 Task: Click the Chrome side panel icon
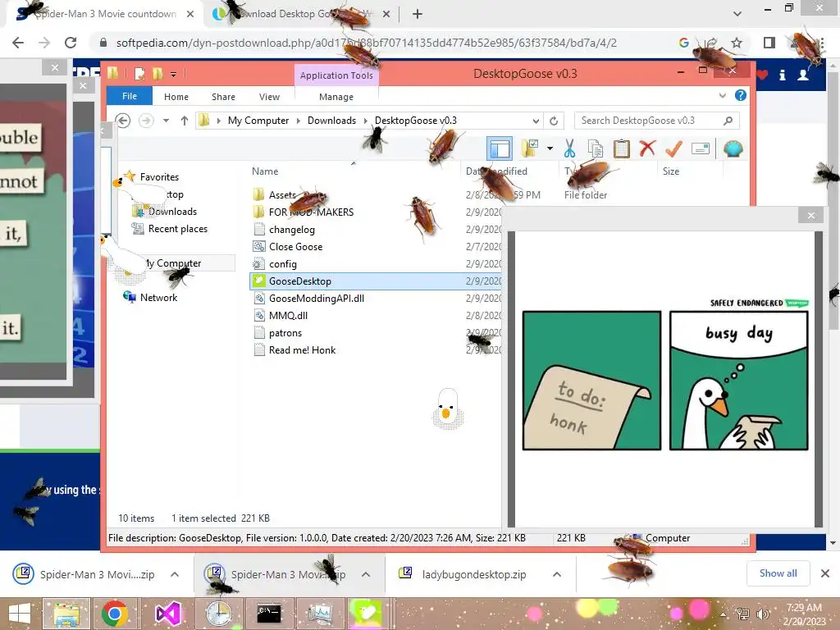tap(769, 43)
